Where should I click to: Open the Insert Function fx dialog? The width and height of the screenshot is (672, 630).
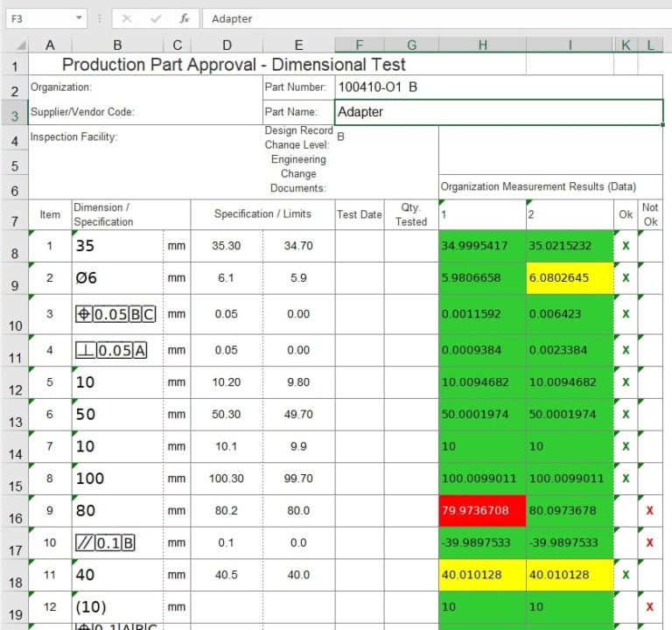click(x=184, y=18)
